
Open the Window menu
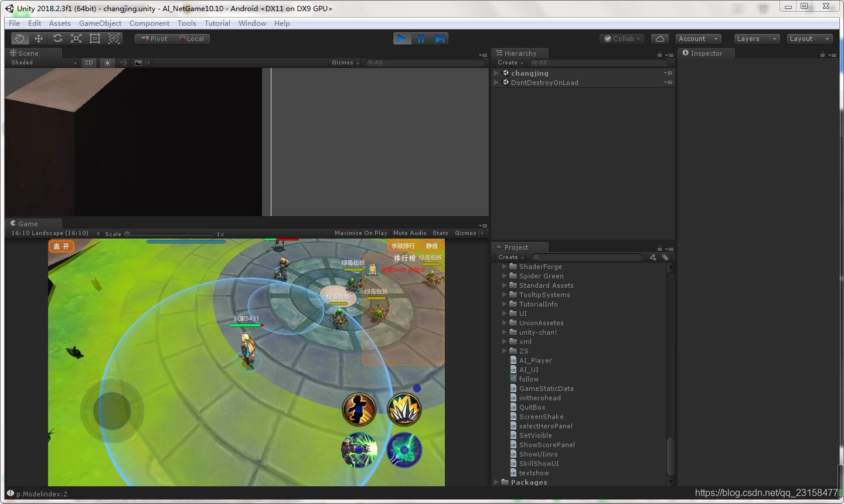[252, 23]
